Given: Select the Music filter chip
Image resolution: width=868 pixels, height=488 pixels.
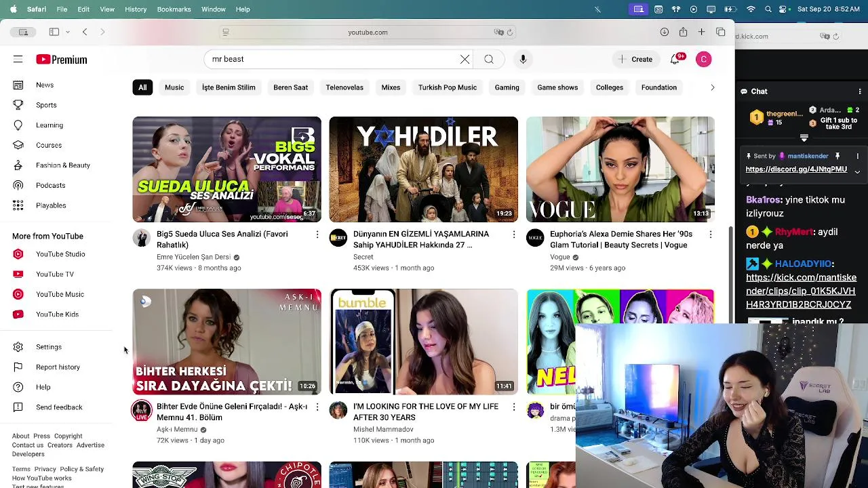Looking at the screenshot, I should 174,87.
